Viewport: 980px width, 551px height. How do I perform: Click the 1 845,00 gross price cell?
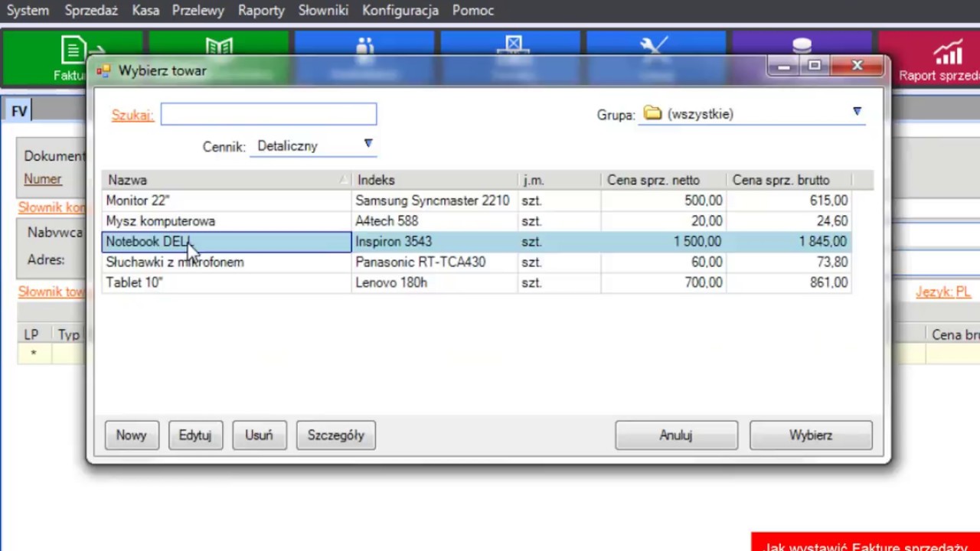[788, 242]
